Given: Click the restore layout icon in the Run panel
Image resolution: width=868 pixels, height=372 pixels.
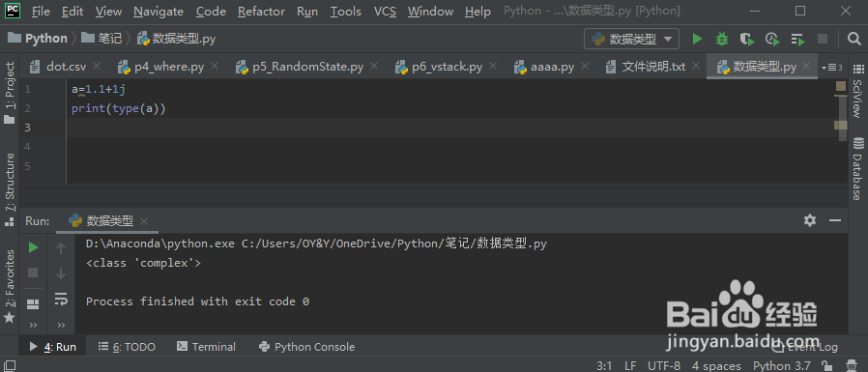Looking at the screenshot, I should click(33, 304).
